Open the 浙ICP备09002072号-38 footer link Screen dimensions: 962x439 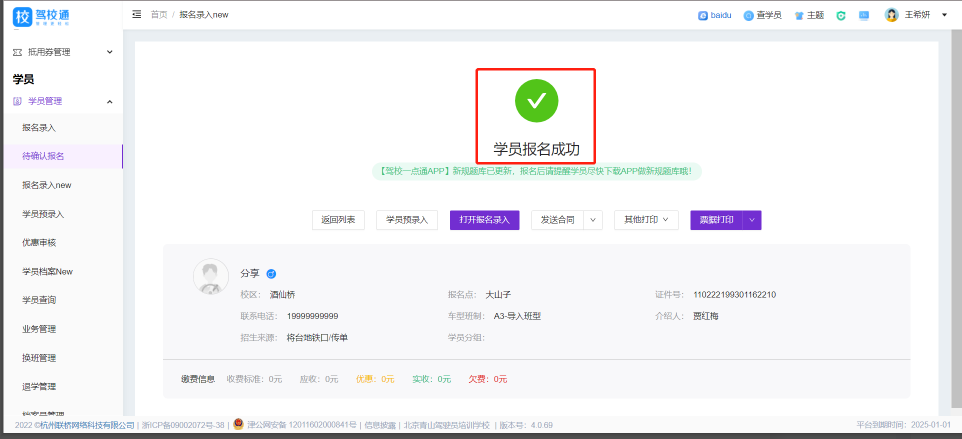click(183, 425)
